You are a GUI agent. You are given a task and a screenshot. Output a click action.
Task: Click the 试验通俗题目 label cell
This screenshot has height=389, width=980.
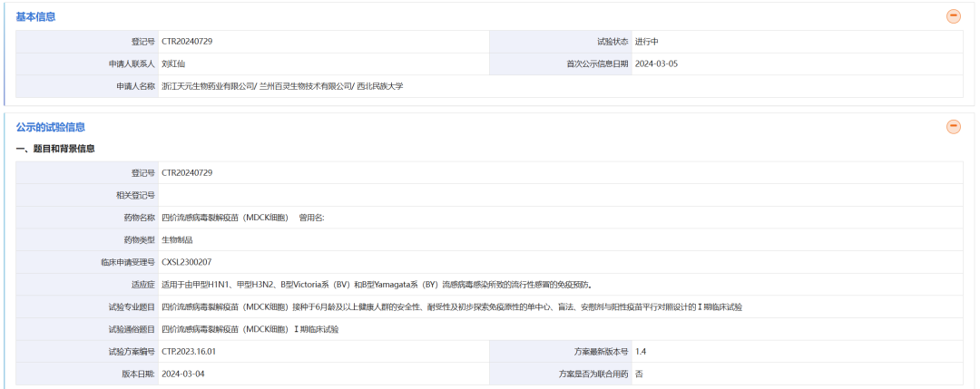(x=87, y=330)
